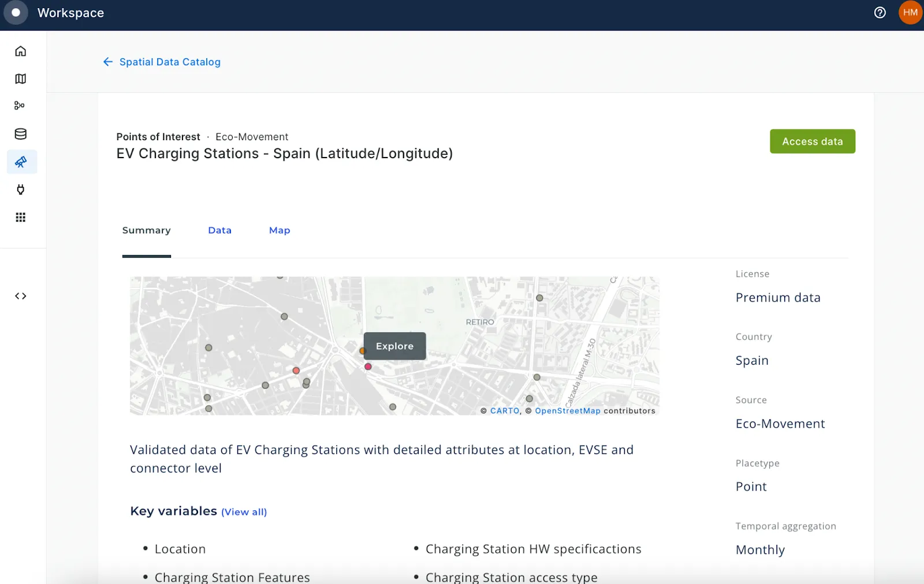Open Connections via the plug icon
Screen dimensions: 924x584
20,189
